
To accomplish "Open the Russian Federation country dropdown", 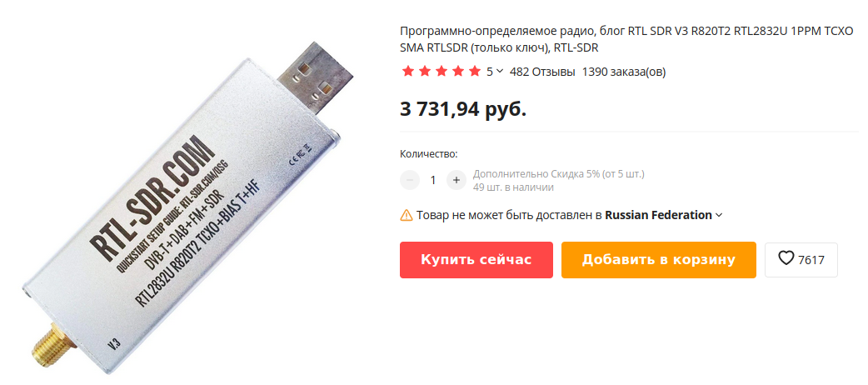I will 664,215.
